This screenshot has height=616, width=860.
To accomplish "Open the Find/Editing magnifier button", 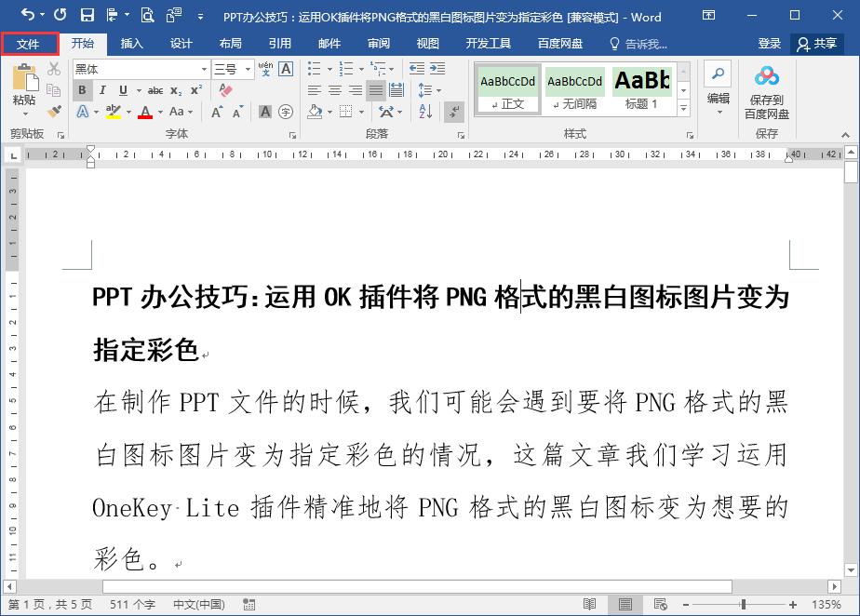I will click(x=718, y=74).
